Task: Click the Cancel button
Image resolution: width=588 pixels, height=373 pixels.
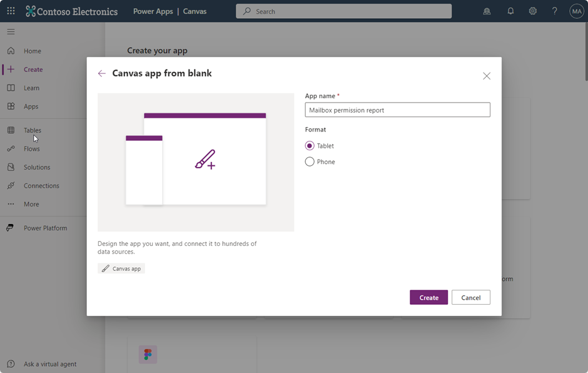Action: (470, 297)
